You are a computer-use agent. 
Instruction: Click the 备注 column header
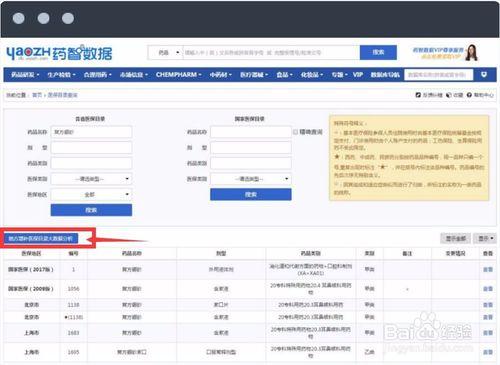pos(407,254)
